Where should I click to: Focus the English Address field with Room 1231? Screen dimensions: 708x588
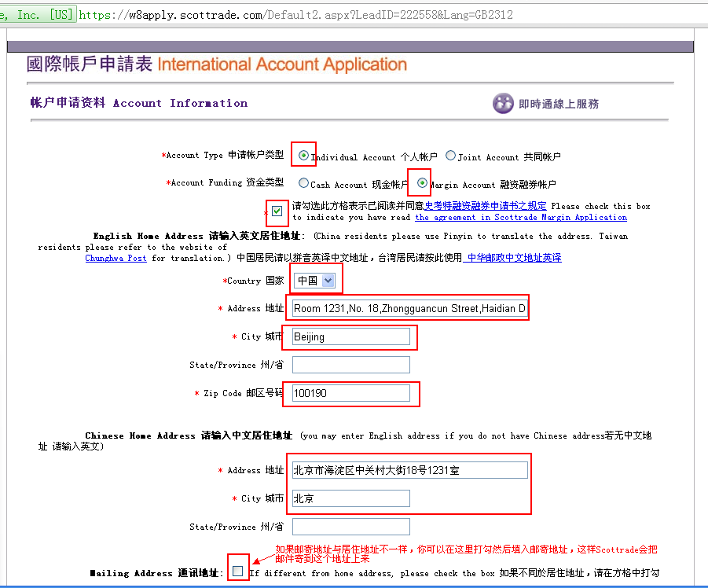[x=410, y=308]
